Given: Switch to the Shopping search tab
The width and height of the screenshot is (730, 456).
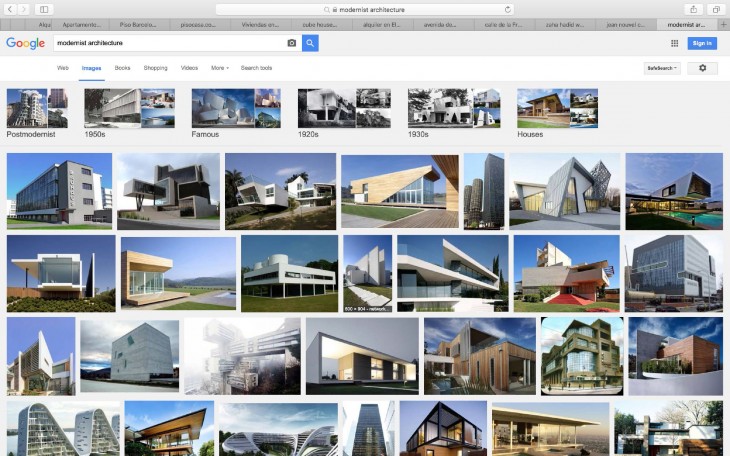Looking at the screenshot, I should pos(155,68).
